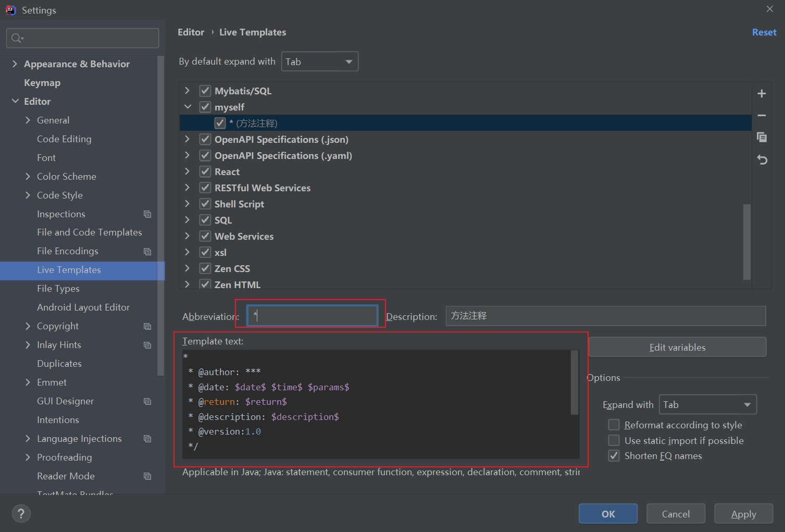Focus the Description input field
Screen dimensions: 785x532
click(606, 316)
